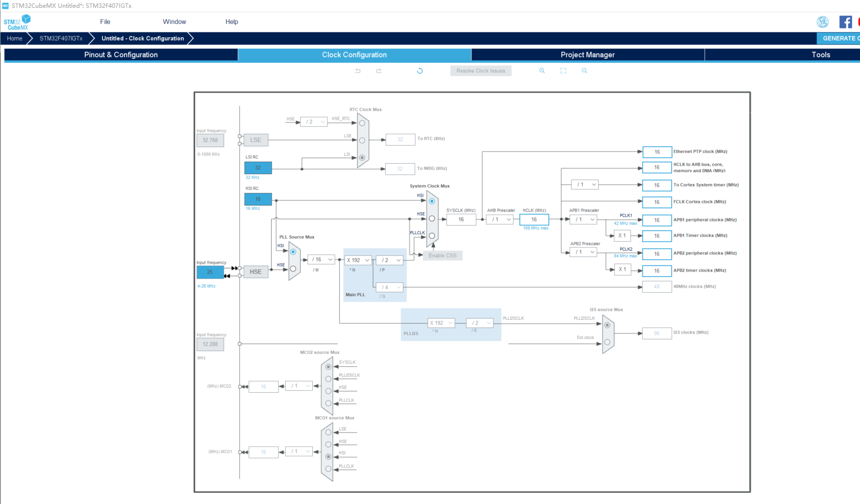
Task: Select SYSCLK in MCO2 source Mux
Action: click(329, 367)
